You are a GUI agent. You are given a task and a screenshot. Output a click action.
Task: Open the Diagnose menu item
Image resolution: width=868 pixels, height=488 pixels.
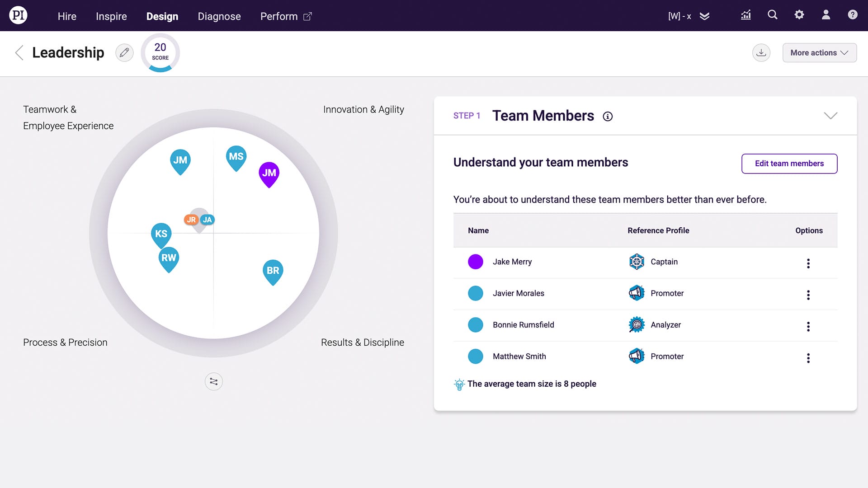pos(219,16)
